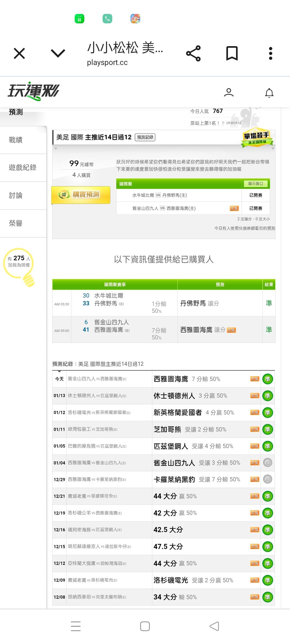The width and height of the screenshot is (290, 644).
Task: Click the gray miss badge on 01/04 row
Action: pos(267,463)
